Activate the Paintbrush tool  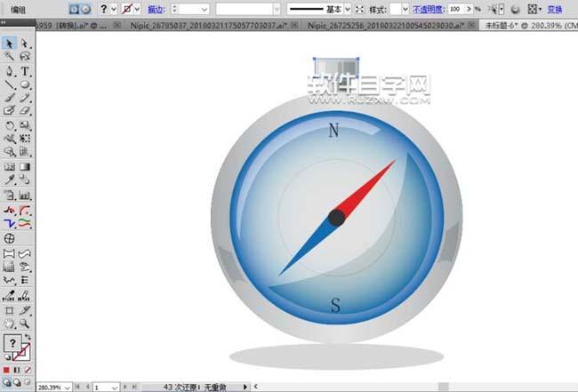[x=9, y=97]
